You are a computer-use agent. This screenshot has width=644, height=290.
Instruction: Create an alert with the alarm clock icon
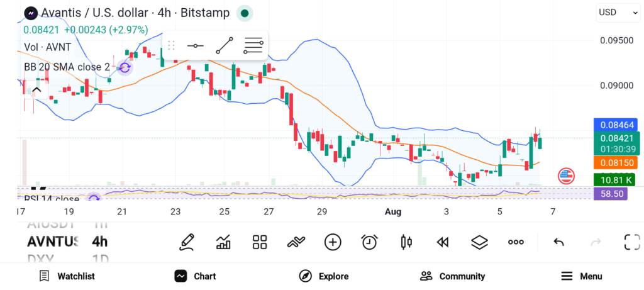pos(369,242)
